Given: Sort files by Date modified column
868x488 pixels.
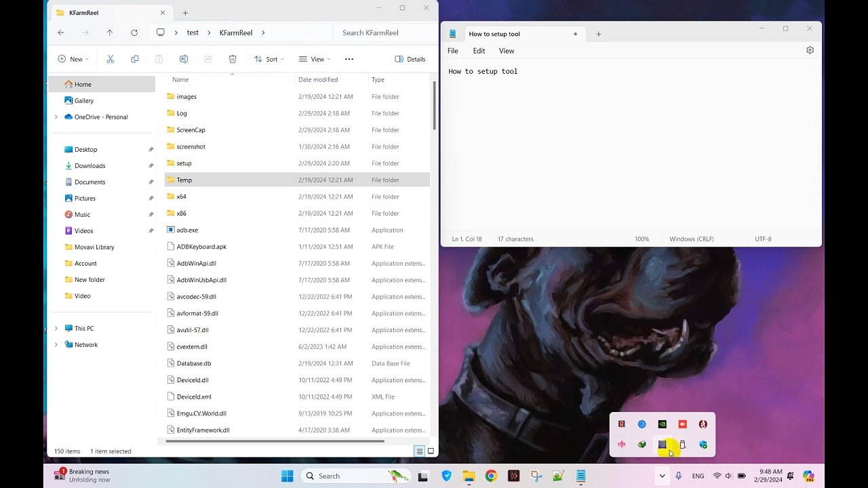Looking at the screenshot, I should tap(318, 79).
